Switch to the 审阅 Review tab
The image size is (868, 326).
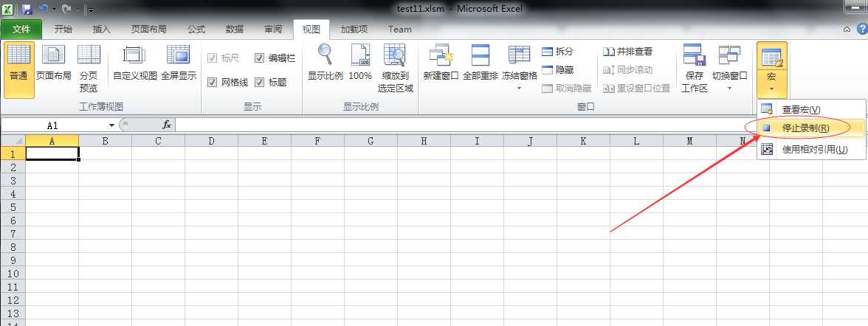[x=273, y=30]
